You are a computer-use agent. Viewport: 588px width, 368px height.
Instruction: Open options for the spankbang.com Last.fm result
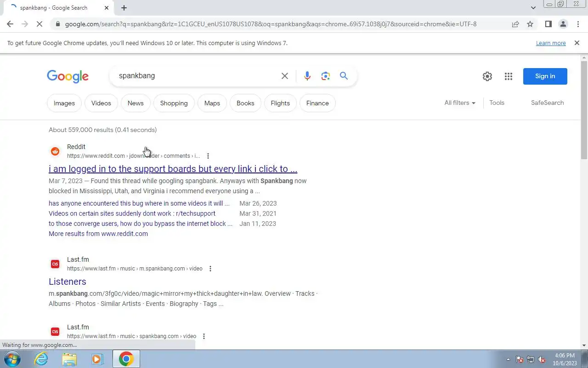[204, 336]
